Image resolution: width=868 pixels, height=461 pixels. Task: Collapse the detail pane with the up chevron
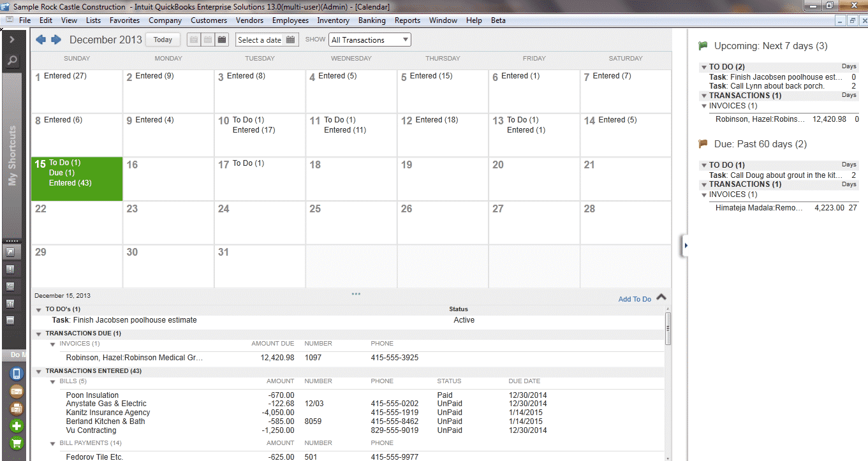pos(661,297)
